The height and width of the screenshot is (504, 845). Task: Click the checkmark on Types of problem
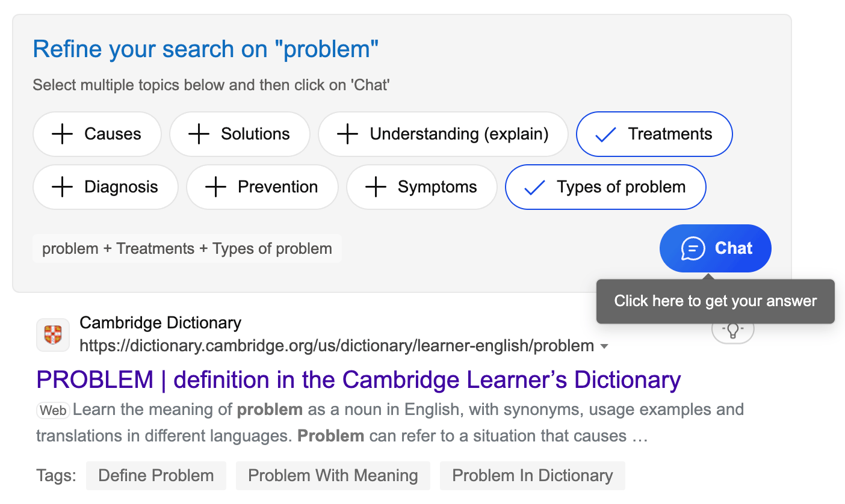[534, 188]
